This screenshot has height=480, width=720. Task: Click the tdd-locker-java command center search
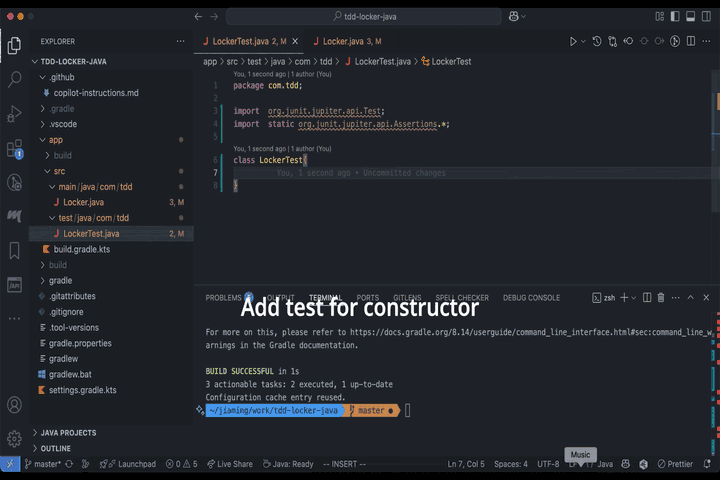[364, 17]
